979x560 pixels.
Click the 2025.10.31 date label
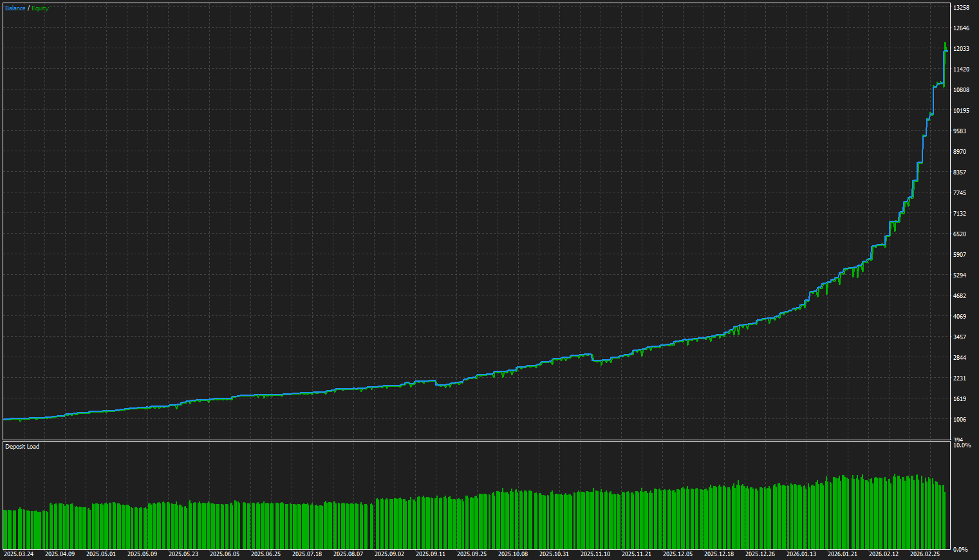[554, 554]
